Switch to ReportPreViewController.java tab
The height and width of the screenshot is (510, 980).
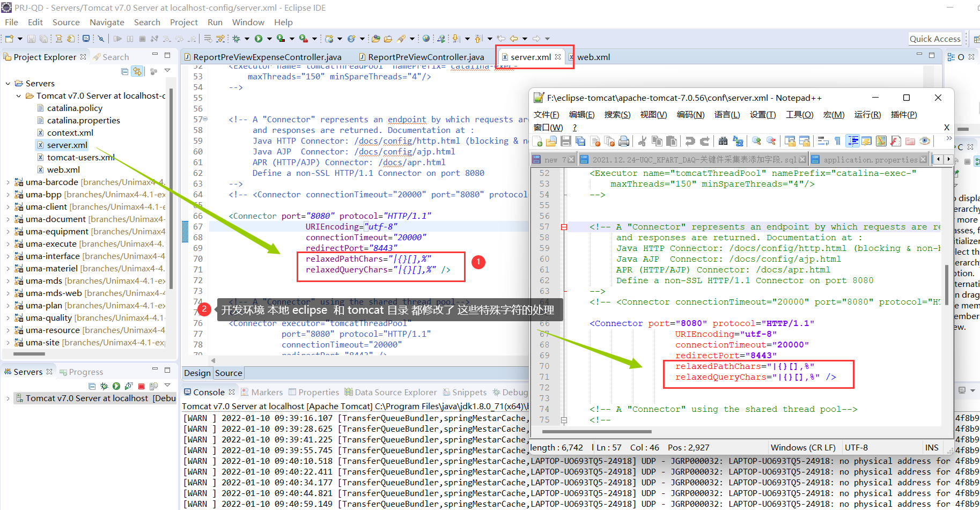point(422,57)
